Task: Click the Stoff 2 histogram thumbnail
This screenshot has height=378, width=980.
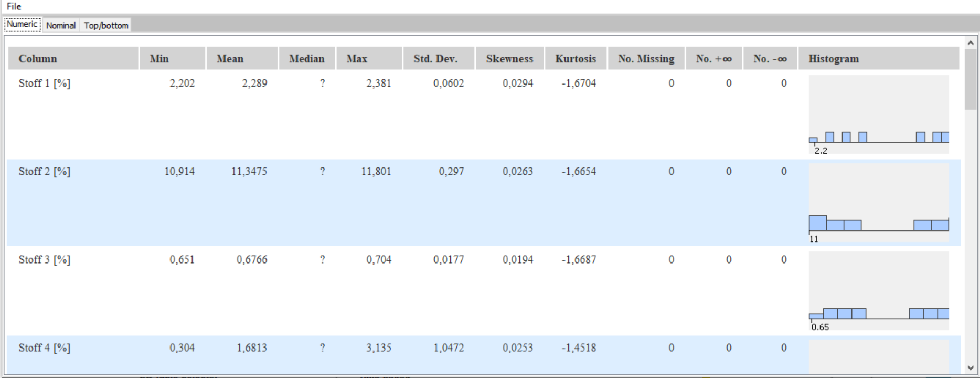Action: [x=879, y=203]
